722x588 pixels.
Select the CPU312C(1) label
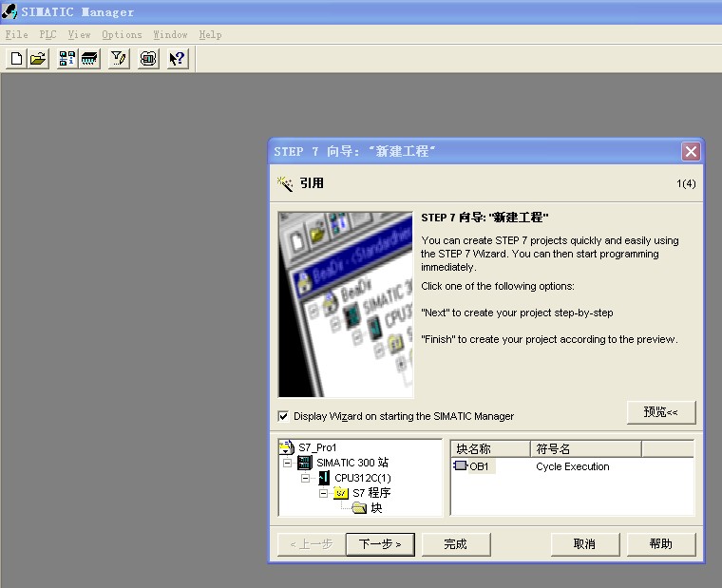362,478
